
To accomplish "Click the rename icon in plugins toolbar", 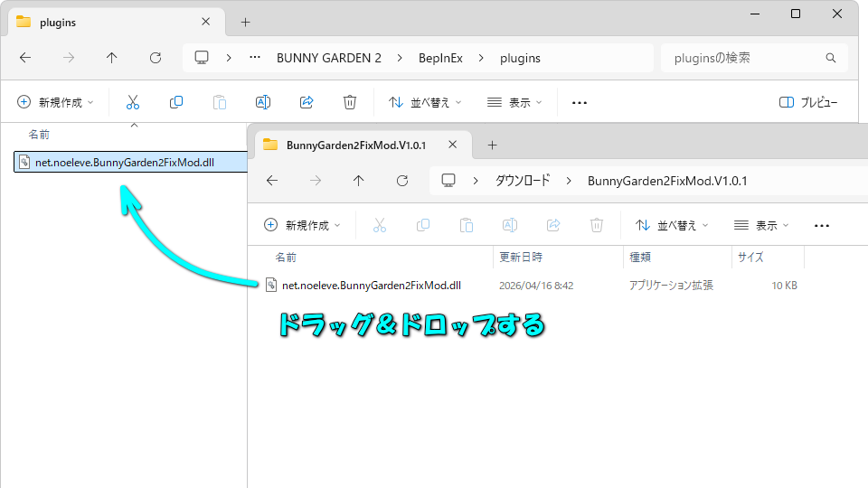I will [263, 103].
